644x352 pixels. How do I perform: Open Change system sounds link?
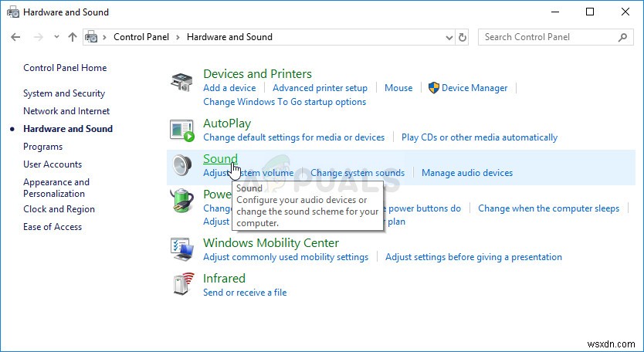click(357, 173)
